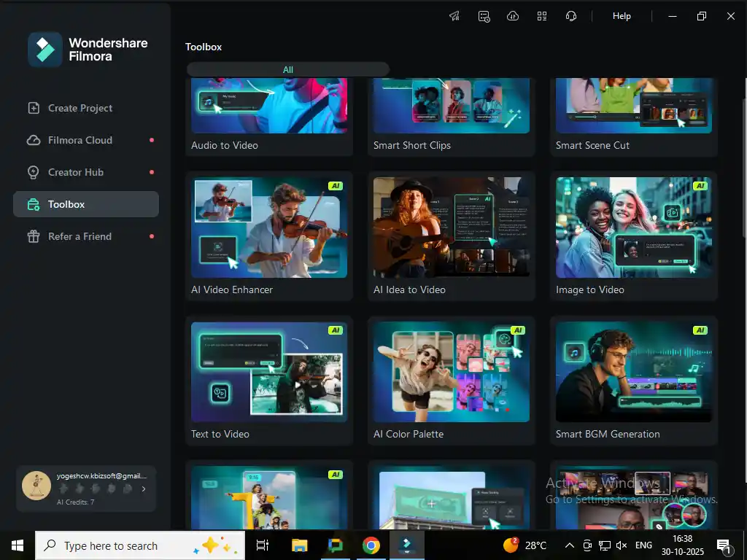The height and width of the screenshot is (560, 747).
Task: Open the Help menu
Action: [622, 16]
